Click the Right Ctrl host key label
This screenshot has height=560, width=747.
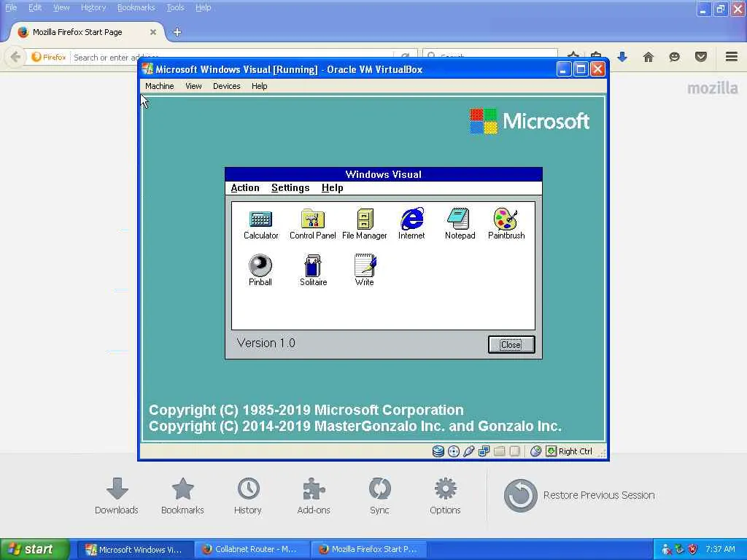(x=575, y=451)
